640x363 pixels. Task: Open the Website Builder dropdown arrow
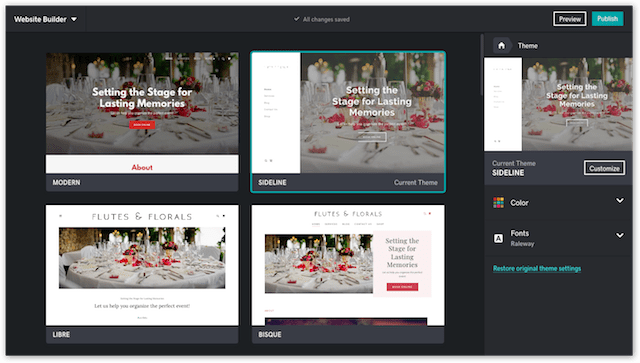tap(74, 19)
